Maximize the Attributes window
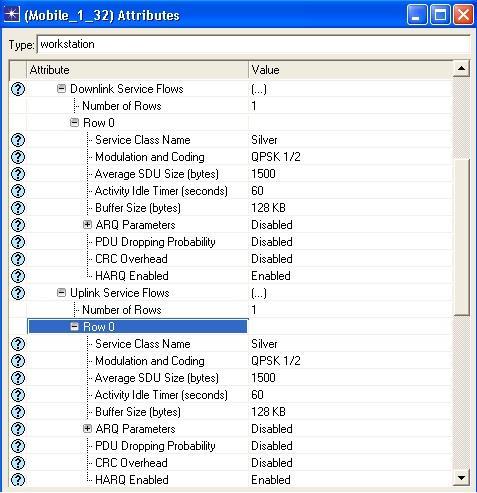Image resolution: width=477 pixels, height=493 pixels. click(440, 15)
